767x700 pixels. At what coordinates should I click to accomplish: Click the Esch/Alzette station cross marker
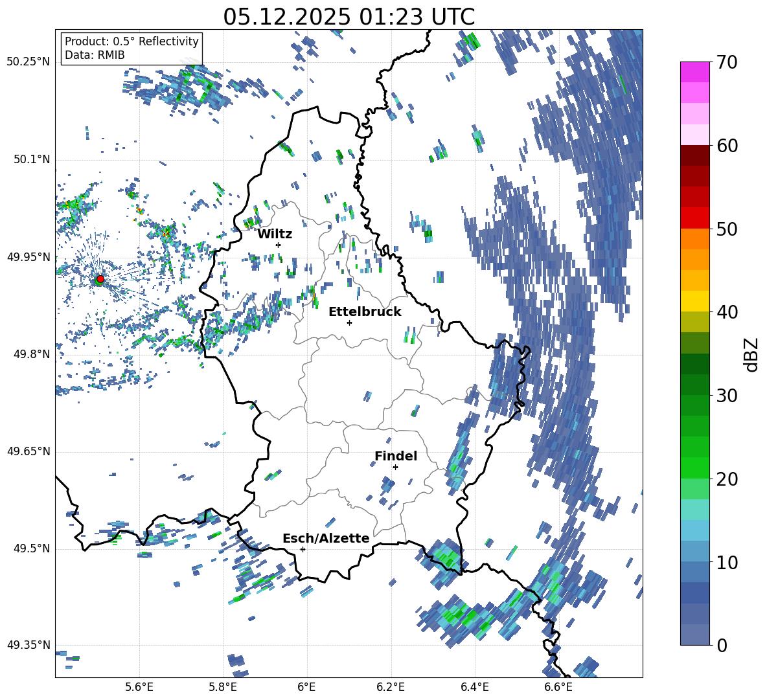pos(303,549)
